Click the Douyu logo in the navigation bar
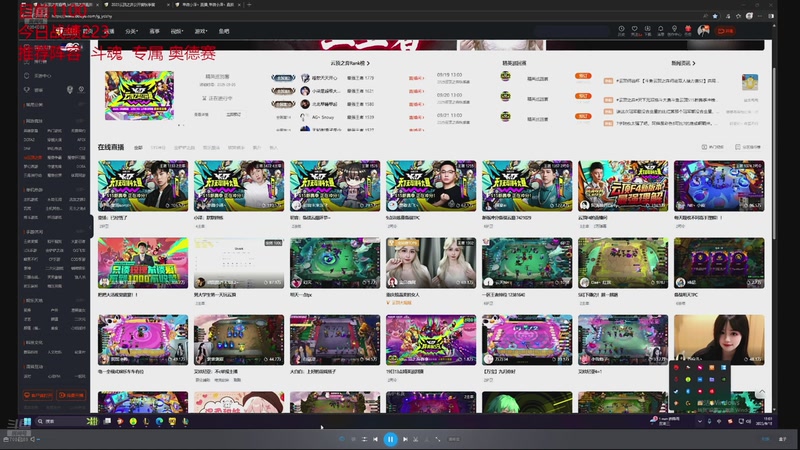 tap(65, 31)
